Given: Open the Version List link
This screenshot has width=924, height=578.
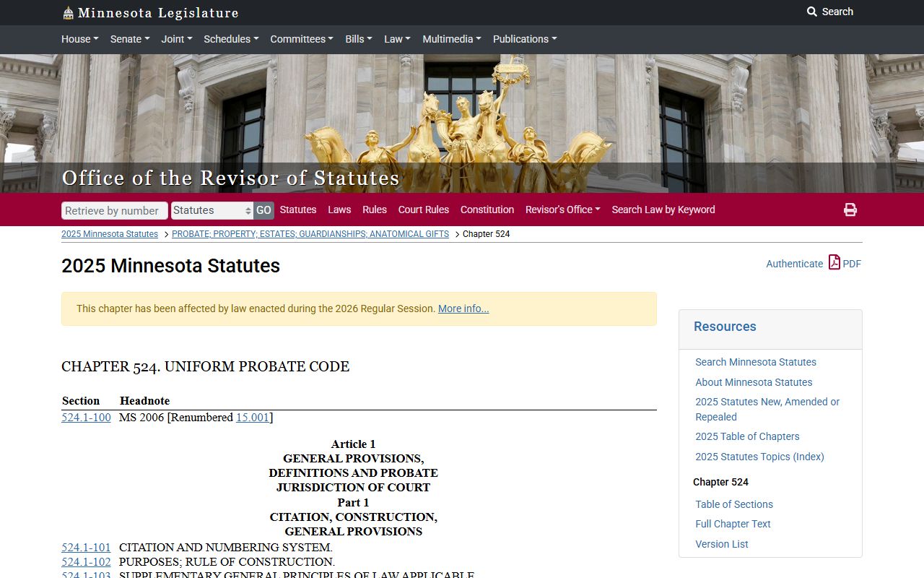Looking at the screenshot, I should [722, 544].
